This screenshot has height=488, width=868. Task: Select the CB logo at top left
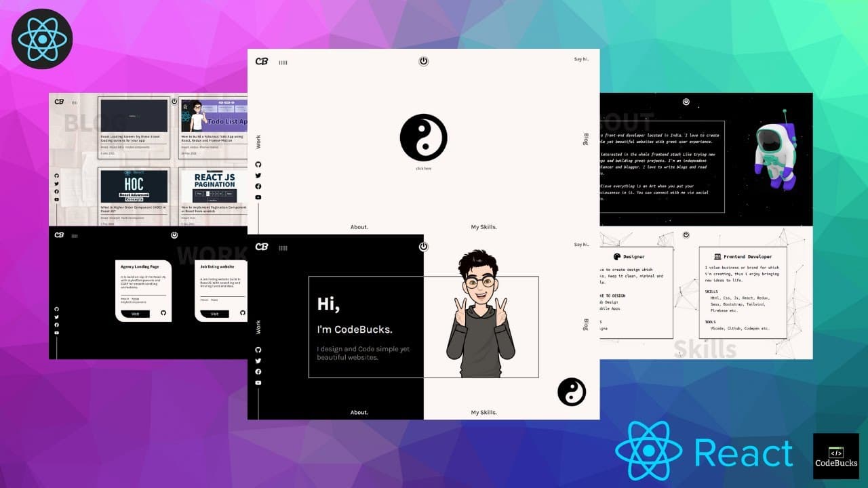coord(263,247)
